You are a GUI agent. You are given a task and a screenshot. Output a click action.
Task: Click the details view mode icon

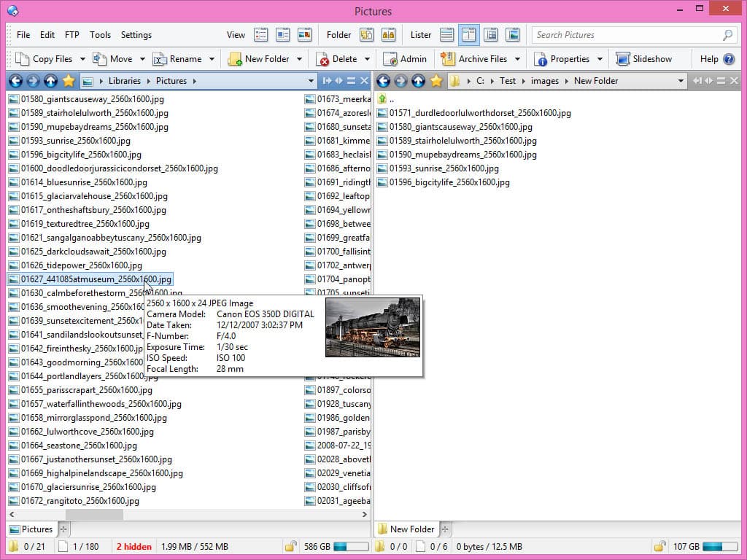click(260, 35)
